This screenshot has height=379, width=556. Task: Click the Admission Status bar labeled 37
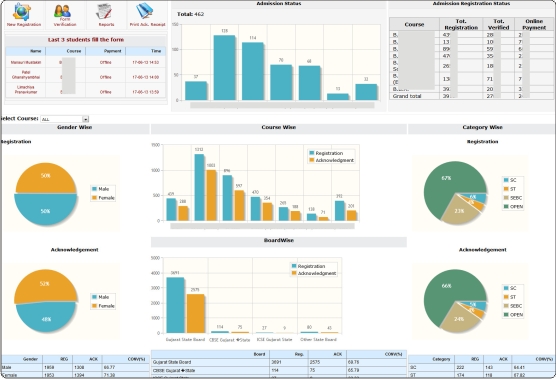pyautogui.click(x=196, y=91)
